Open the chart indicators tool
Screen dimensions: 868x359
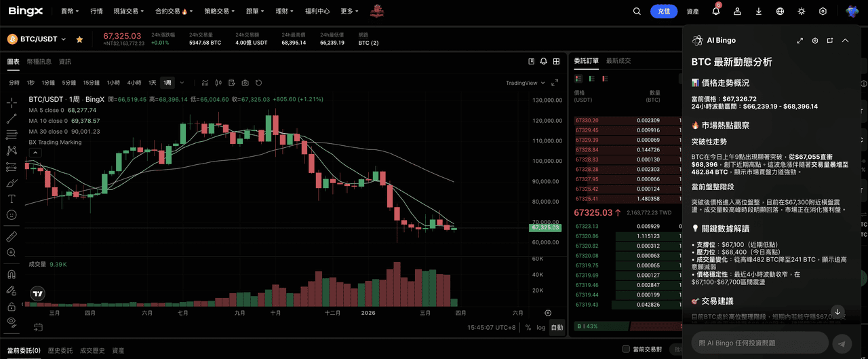tap(231, 83)
